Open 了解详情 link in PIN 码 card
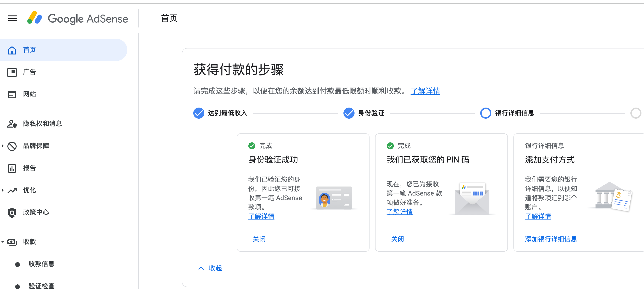 click(x=400, y=212)
